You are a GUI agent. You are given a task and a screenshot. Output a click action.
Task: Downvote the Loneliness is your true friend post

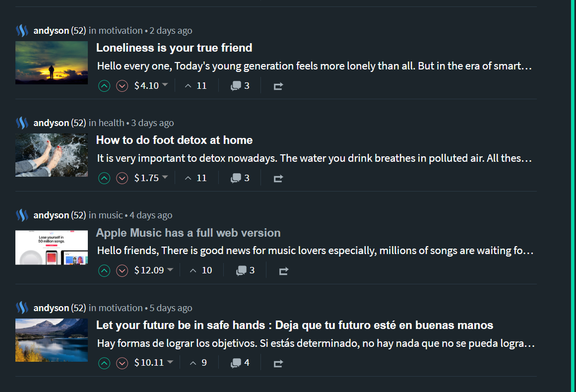click(122, 86)
